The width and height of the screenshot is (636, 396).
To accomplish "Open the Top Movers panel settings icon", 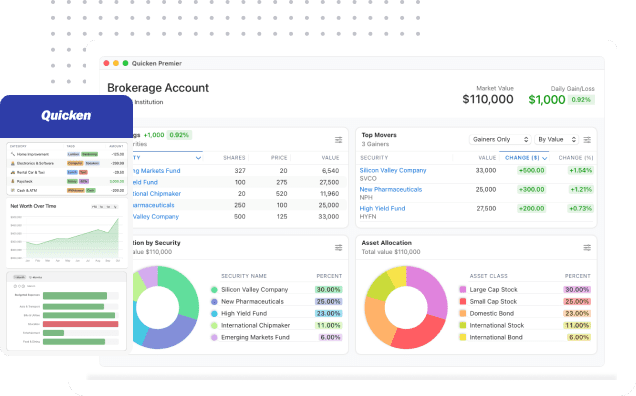I will (587, 140).
